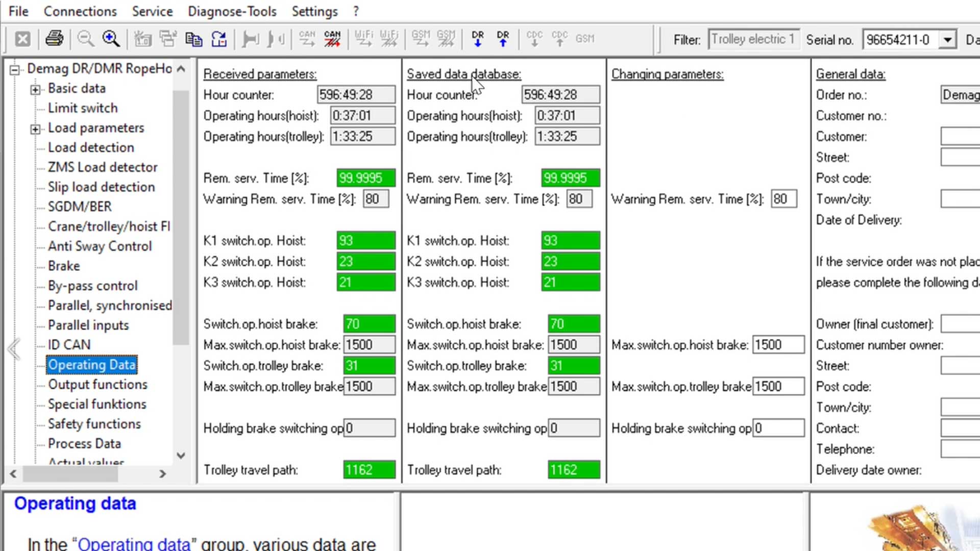Viewport: 980px width, 551px height.
Task: Collapse the Demag DR/DMR RopeHoist root node
Action: click(x=15, y=69)
